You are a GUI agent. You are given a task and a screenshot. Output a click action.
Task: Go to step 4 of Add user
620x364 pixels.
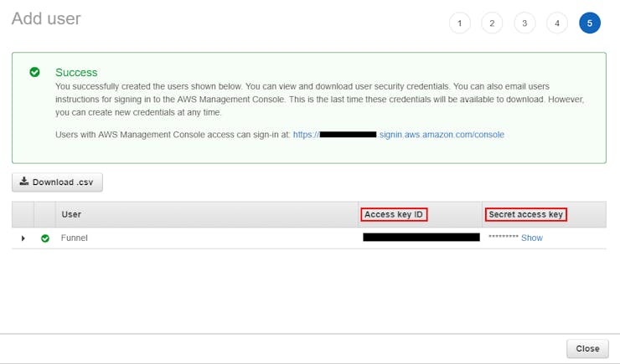557,23
